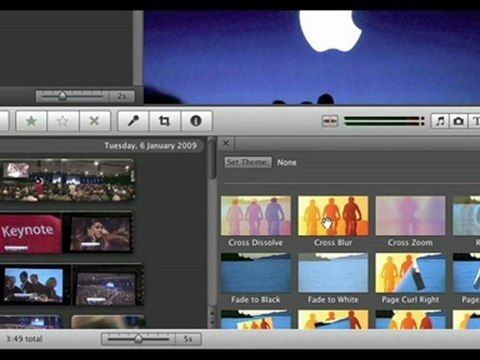The height and width of the screenshot is (360, 480).
Task: Select the transition thumbnail below Fade to White
Action: pyautogui.click(x=333, y=319)
